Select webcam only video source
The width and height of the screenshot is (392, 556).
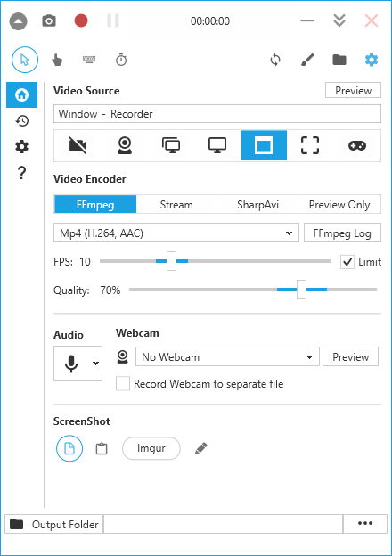[125, 145]
